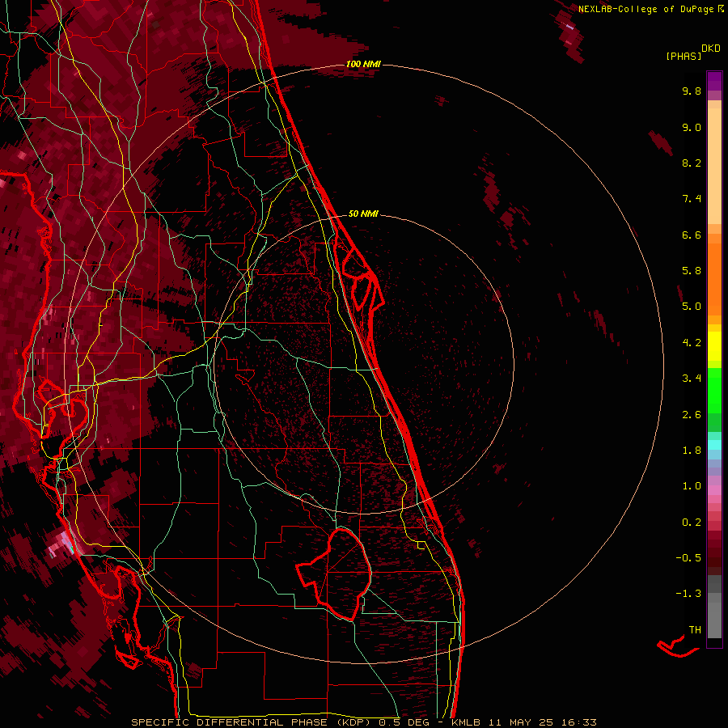Click the 5.0 scale value
Image resolution: width=728 pixels, height=728 pixels.
tap(692, 307)
